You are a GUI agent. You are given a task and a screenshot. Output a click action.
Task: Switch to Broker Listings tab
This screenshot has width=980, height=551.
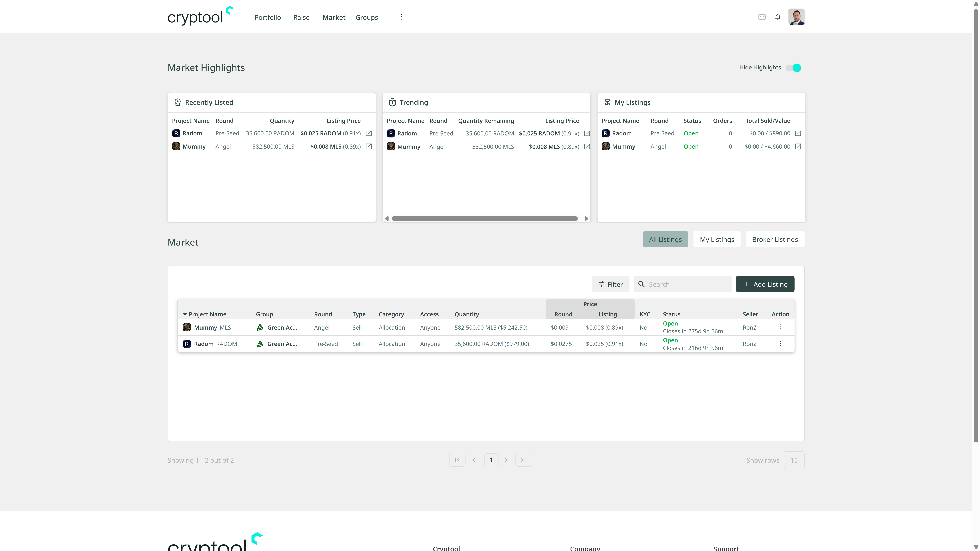tap(775, 239)
